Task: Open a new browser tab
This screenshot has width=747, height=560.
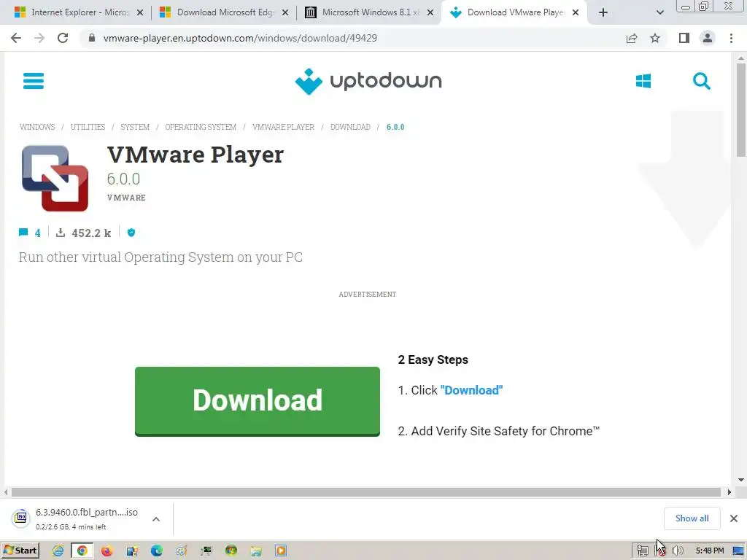Action: 603,13
